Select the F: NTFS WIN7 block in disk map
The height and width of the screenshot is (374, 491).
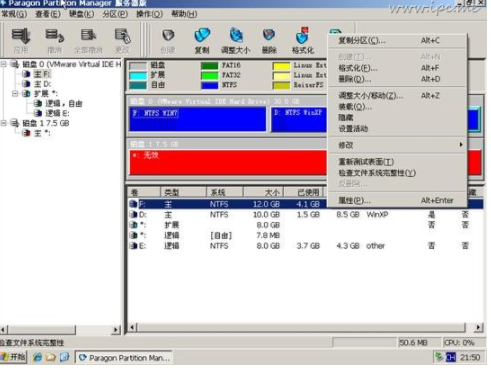[x=198, y=119]
